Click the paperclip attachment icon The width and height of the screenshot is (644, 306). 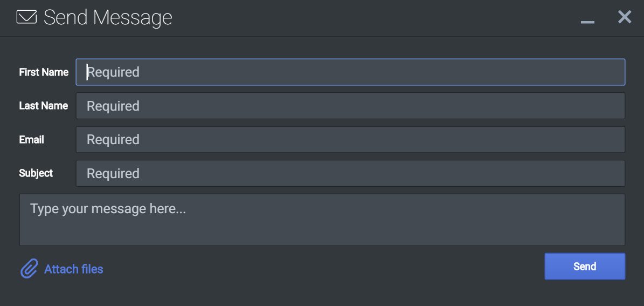tap(29, 269)
